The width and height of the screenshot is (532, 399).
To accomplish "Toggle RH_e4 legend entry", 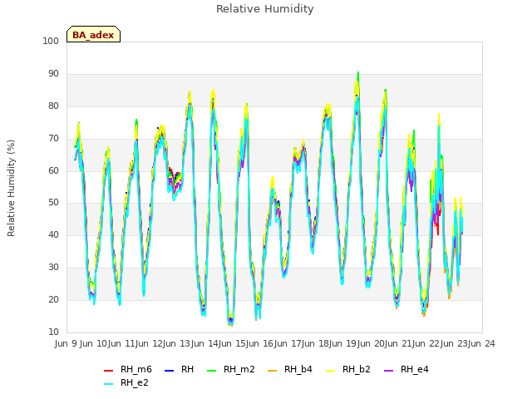I will pyautogui.click(x=406, y=369).
